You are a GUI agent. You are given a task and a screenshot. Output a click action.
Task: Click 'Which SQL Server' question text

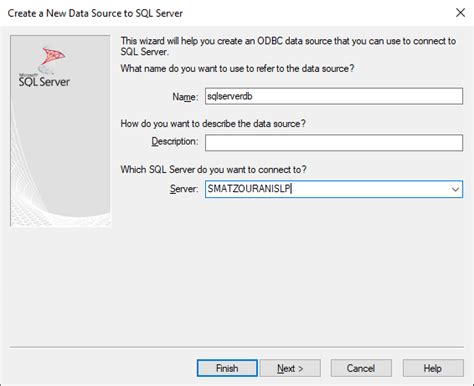(213, 169)
